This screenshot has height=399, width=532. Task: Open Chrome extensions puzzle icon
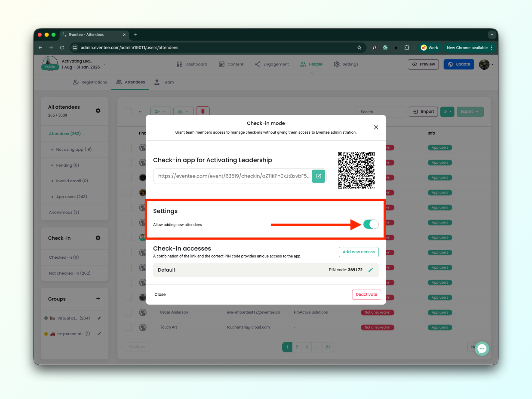click(x=407, y=48)
